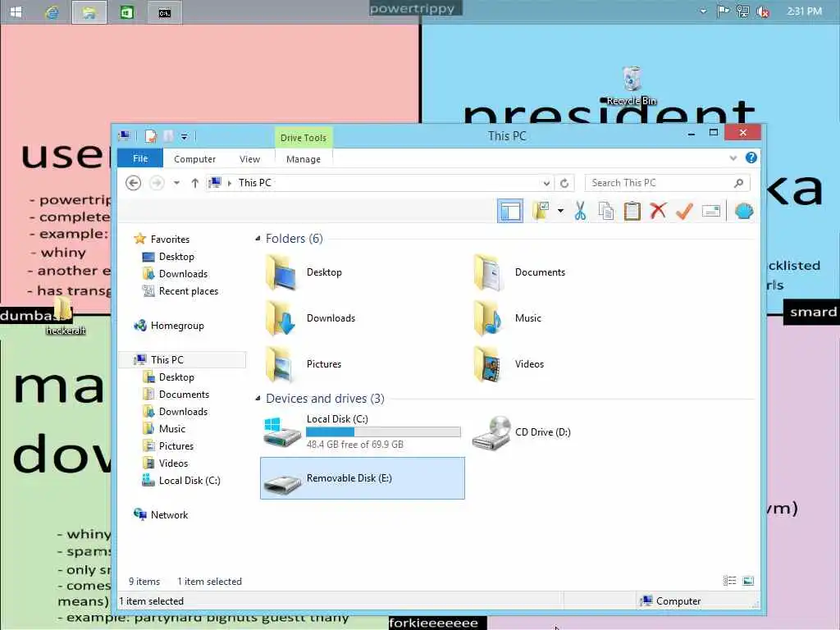Go back with the Back arrow

[134, 183]
